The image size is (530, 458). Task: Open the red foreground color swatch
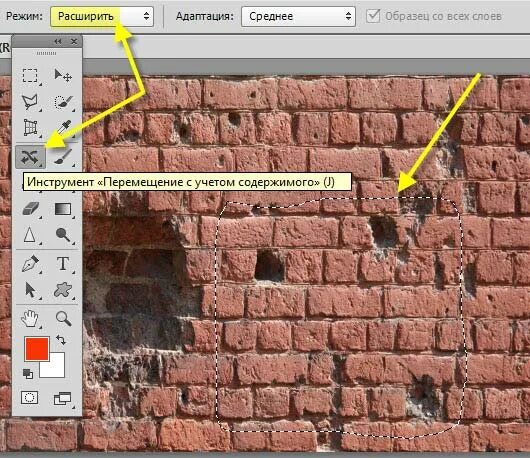[37, 348]
